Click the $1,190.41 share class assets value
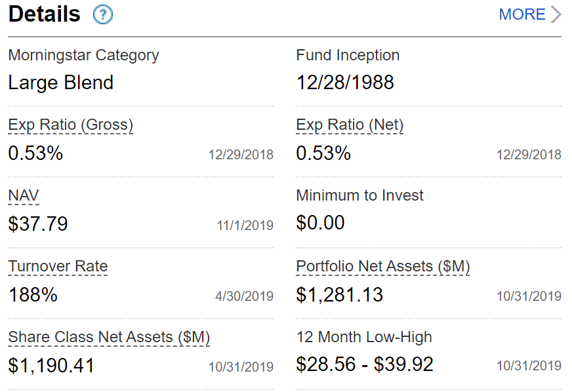The height and width of the screenshot is (392, 572). pyautogui.click(x=51, y=365)
